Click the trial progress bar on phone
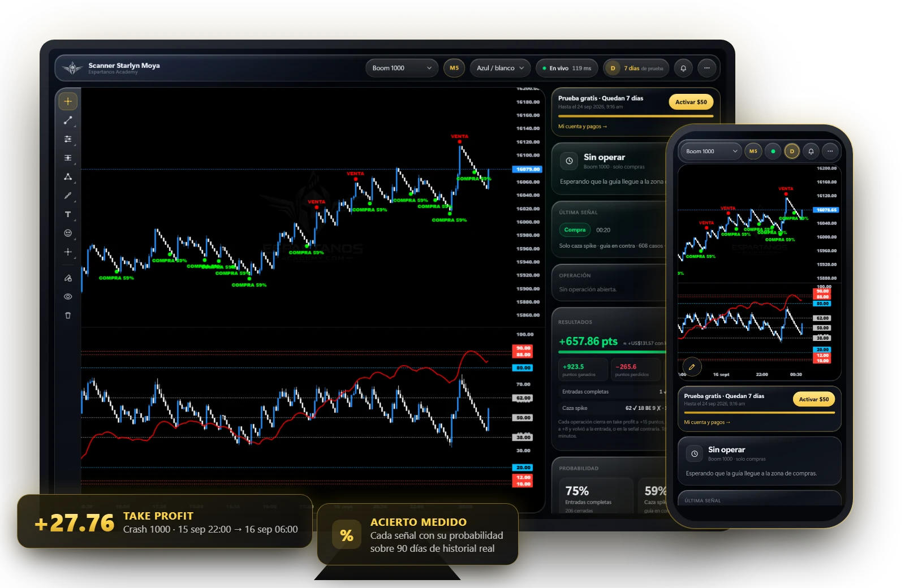This screenshot has height=588, width=905. (760, 413)
